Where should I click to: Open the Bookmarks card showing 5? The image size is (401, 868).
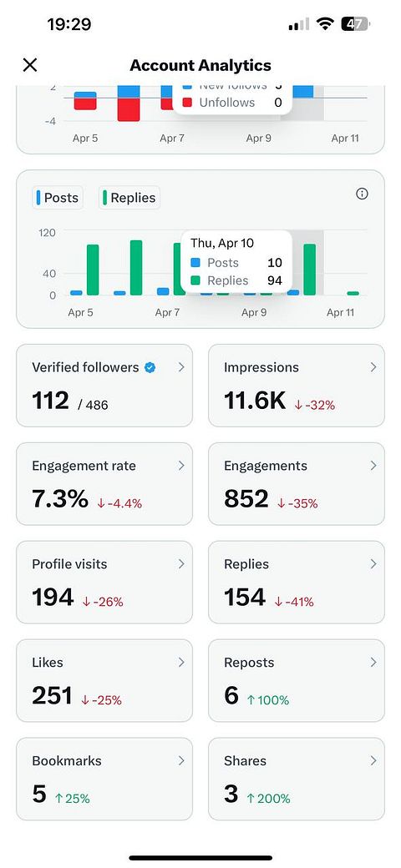[x=104, y=779]
